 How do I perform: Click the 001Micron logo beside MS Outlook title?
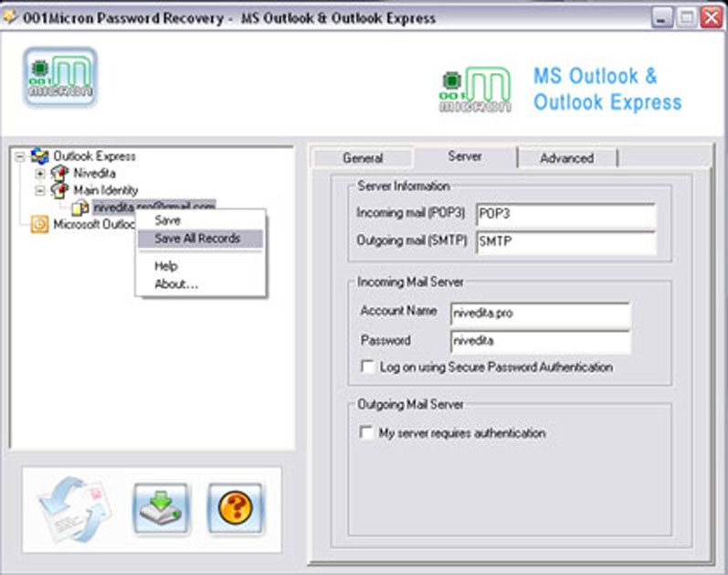(x=475, y=90)
